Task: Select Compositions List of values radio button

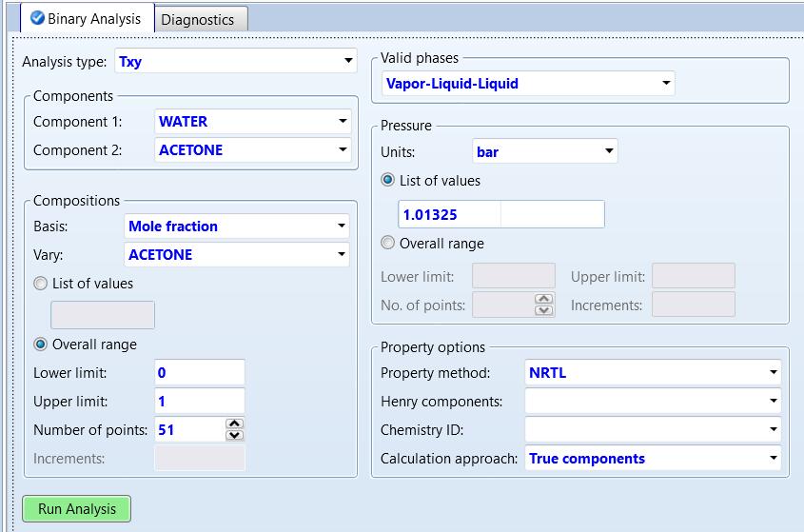Action: (x=41, y=284)
